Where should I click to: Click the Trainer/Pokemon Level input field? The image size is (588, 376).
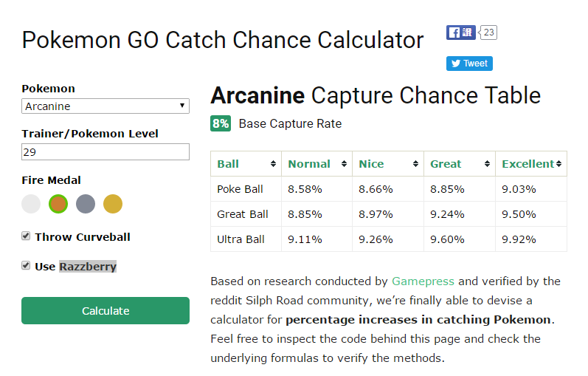point(106,152)
